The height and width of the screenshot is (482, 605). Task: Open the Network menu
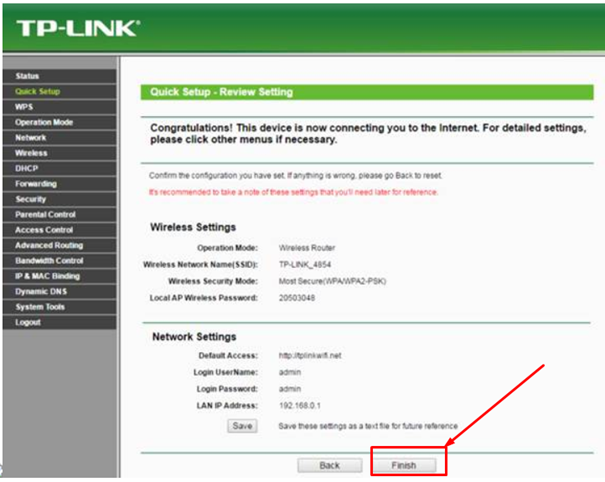tap(59, 138)
